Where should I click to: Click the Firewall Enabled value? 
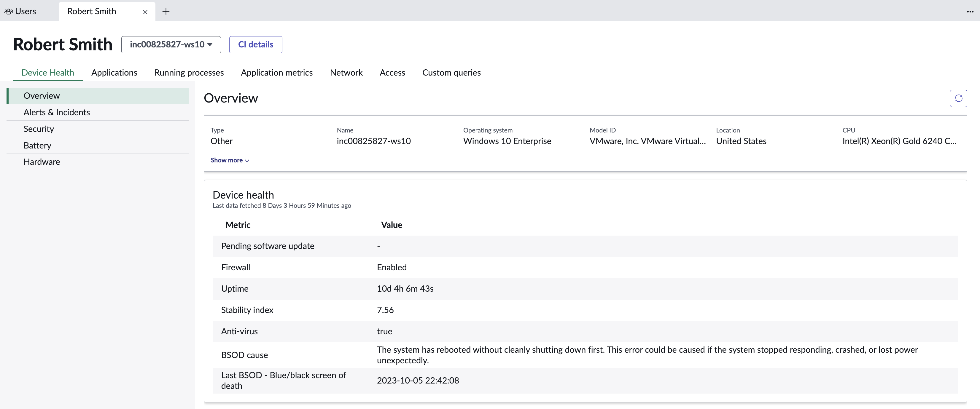(392, 267)
